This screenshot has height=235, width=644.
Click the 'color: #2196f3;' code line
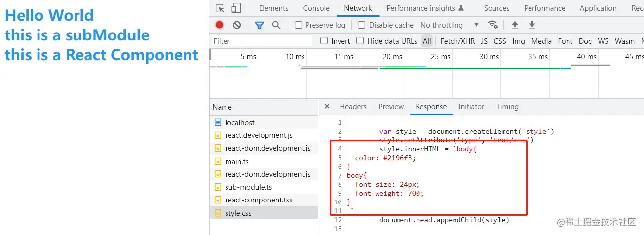tap(385, 158)
